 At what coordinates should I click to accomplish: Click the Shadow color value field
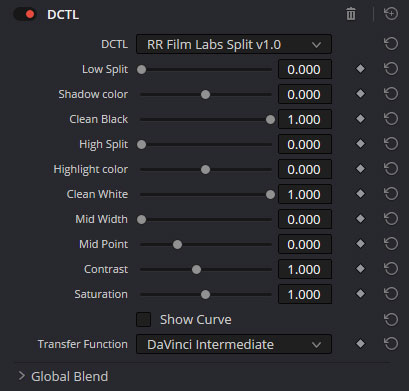click(305, 94)
